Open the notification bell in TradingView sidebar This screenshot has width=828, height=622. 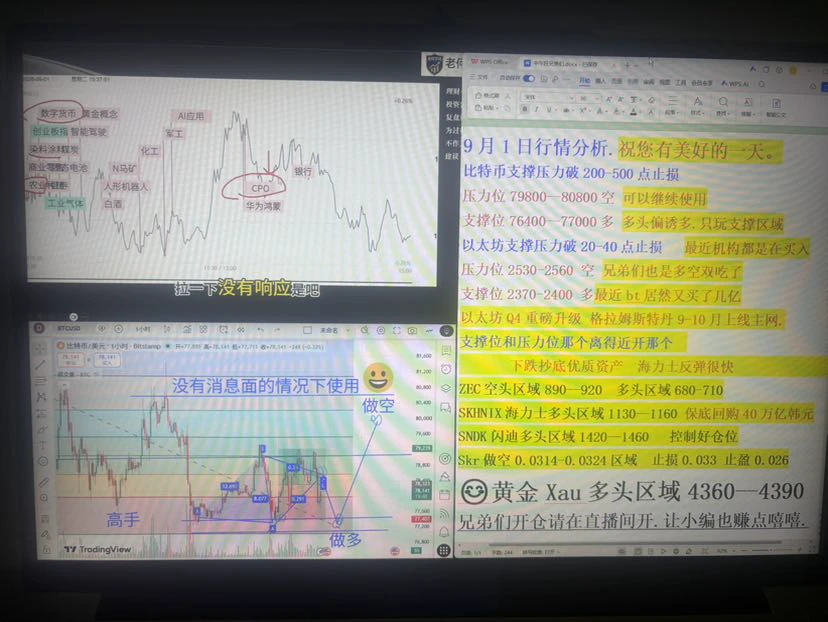[x=445, y=531]
